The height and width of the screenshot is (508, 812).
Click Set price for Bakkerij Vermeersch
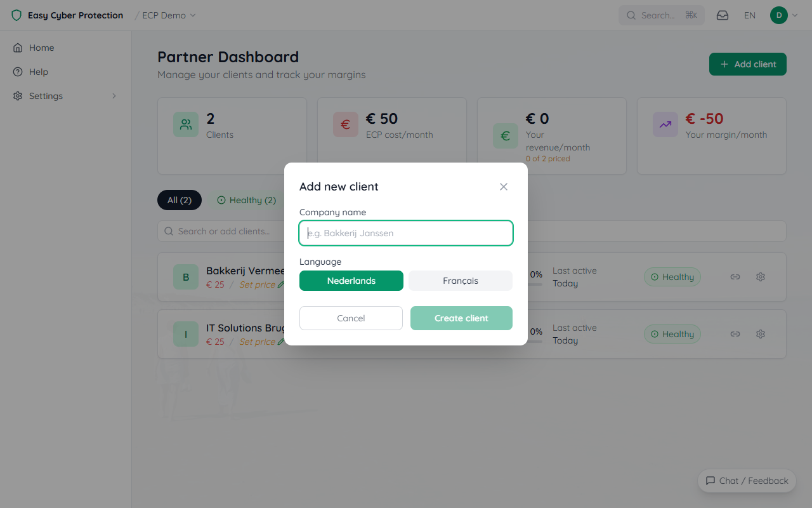pos(256,284)
